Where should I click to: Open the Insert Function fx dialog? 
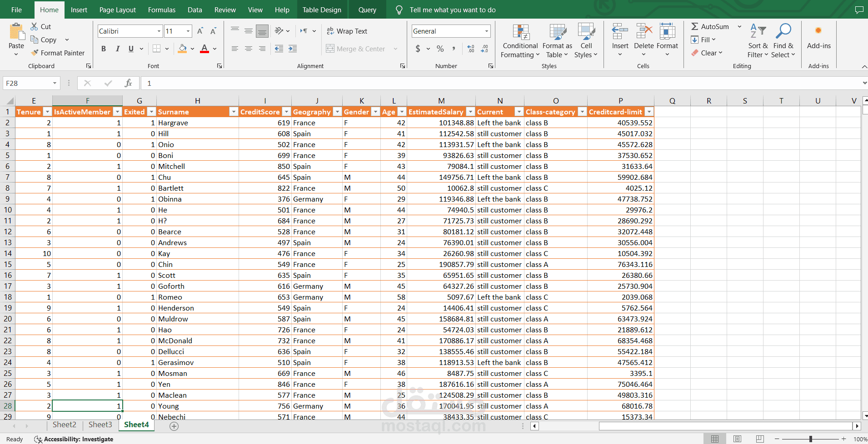pos(129,83)
